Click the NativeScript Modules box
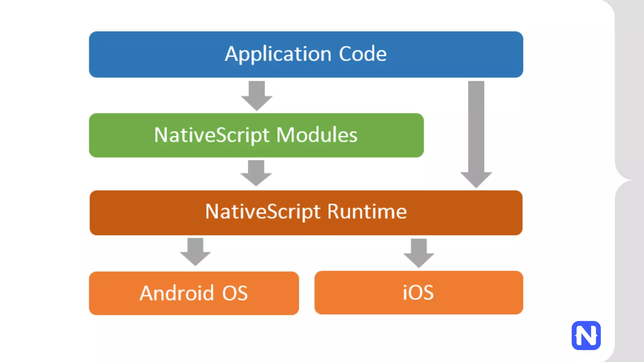The image size is (644, 362). coord(256,135)
